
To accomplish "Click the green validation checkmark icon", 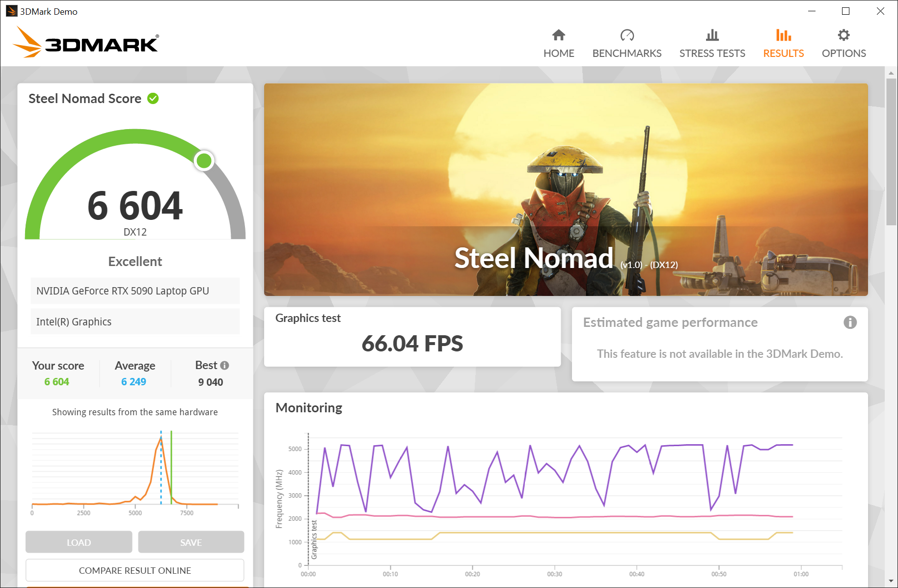I will pyautogui.click(x=153, y=99).
